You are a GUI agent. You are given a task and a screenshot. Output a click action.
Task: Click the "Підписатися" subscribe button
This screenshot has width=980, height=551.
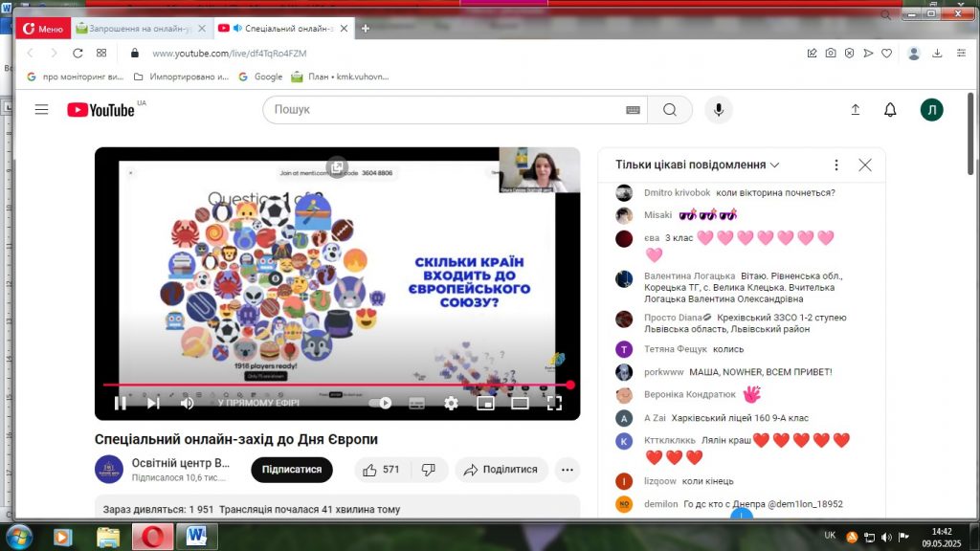292,470
